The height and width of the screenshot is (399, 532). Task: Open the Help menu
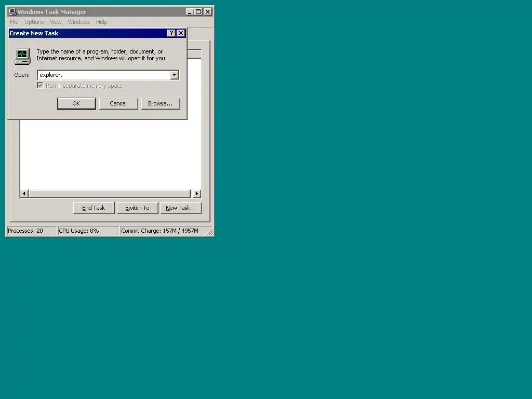(101, 22)
